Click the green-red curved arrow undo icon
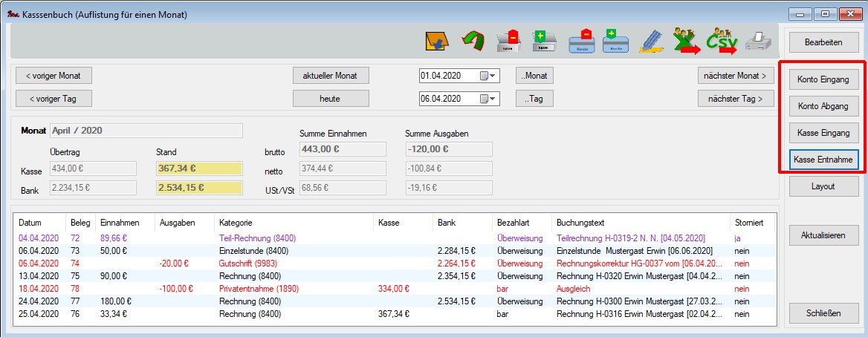 [472, 42]
